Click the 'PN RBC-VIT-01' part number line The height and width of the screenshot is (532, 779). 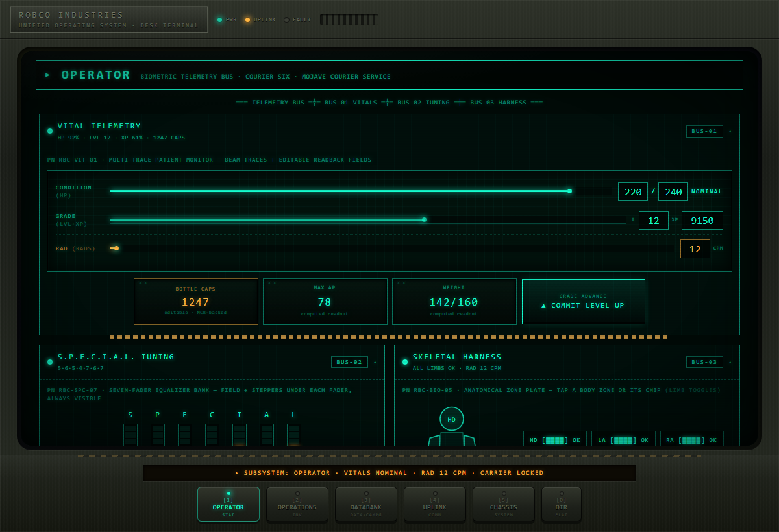point(209,160)
